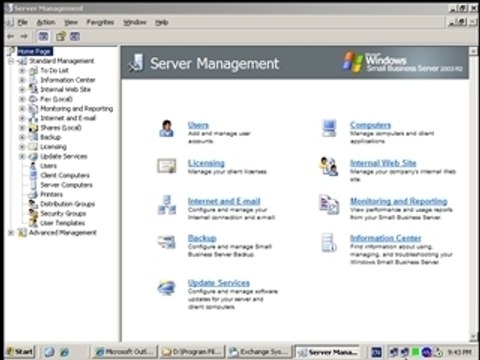Open the Action menu
The height and width of the screenshot is (360, 480).
click(x=46, y=22)
